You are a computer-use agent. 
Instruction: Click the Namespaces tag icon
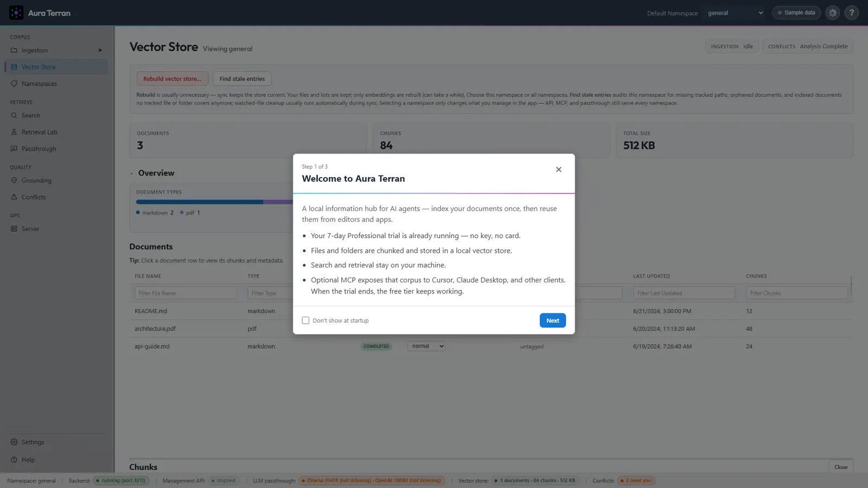(14, 84)
